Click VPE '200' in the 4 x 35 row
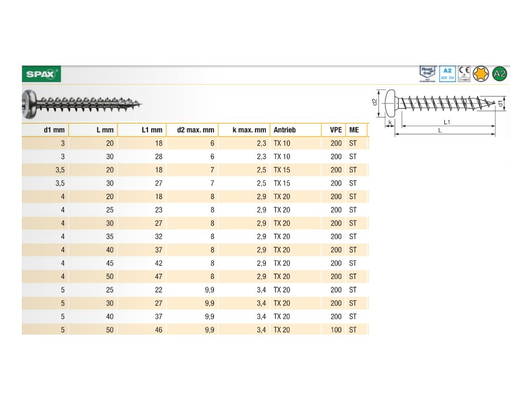The width and height of the screenshot is (532, 399). (x=336, y=236)
